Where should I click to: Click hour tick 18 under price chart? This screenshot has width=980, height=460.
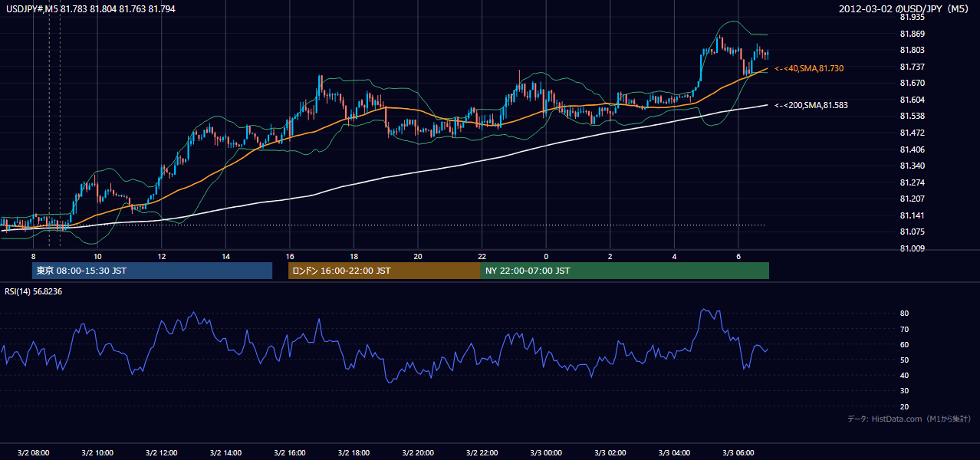354,256
